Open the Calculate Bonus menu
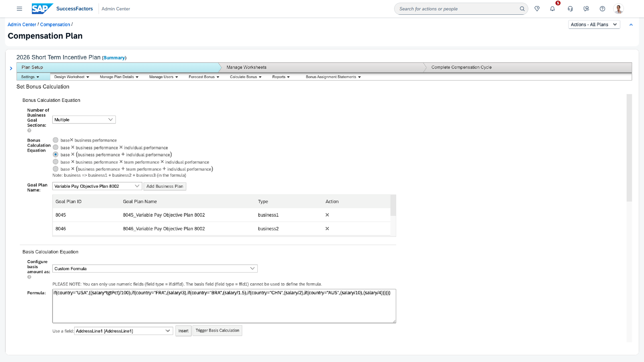644x362 pixels. tap(246, 77)
